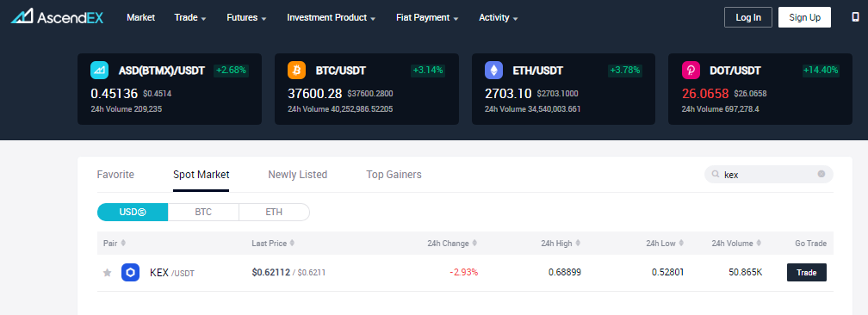Click the Polkadot coin icon
The height and width of the screenshot is (315, 868).
coord(691,71)
